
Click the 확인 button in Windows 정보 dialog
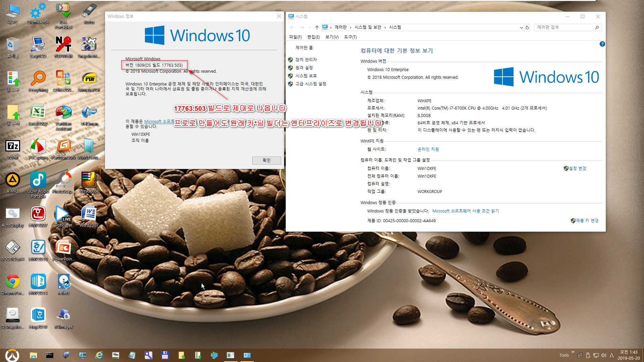point(266,160)
